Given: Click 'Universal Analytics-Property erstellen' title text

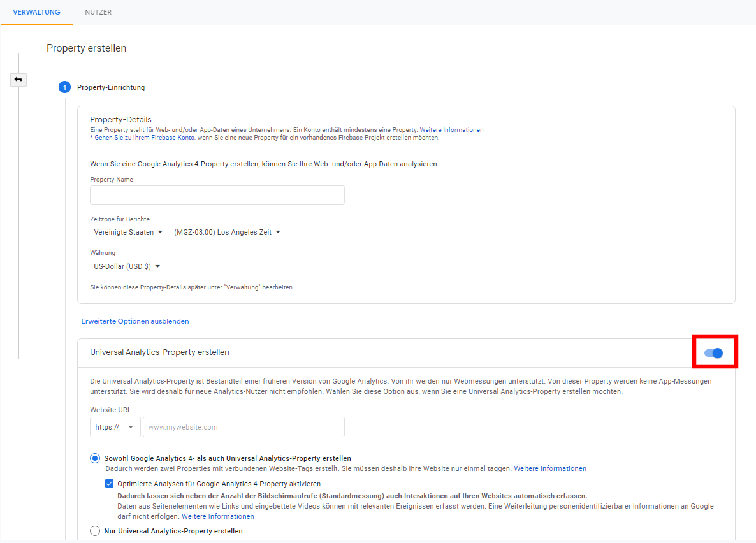Looking at the screenshot, I should pos(159,352).
